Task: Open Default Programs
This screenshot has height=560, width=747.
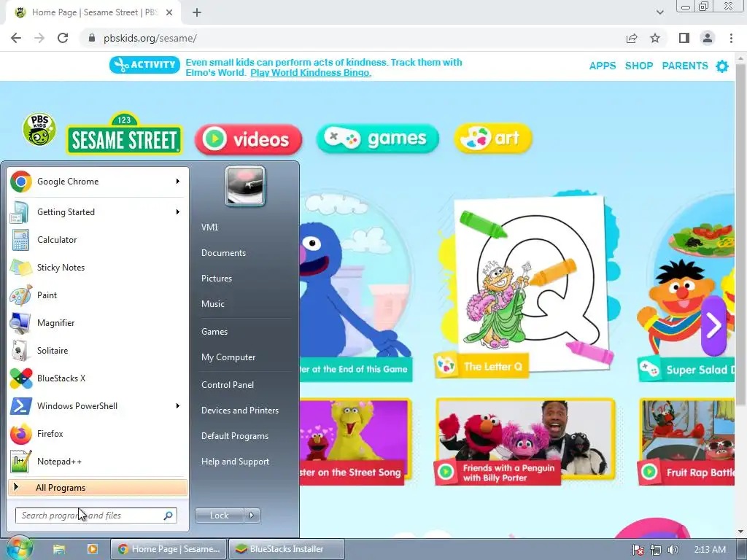Action: tap(235, 436)
